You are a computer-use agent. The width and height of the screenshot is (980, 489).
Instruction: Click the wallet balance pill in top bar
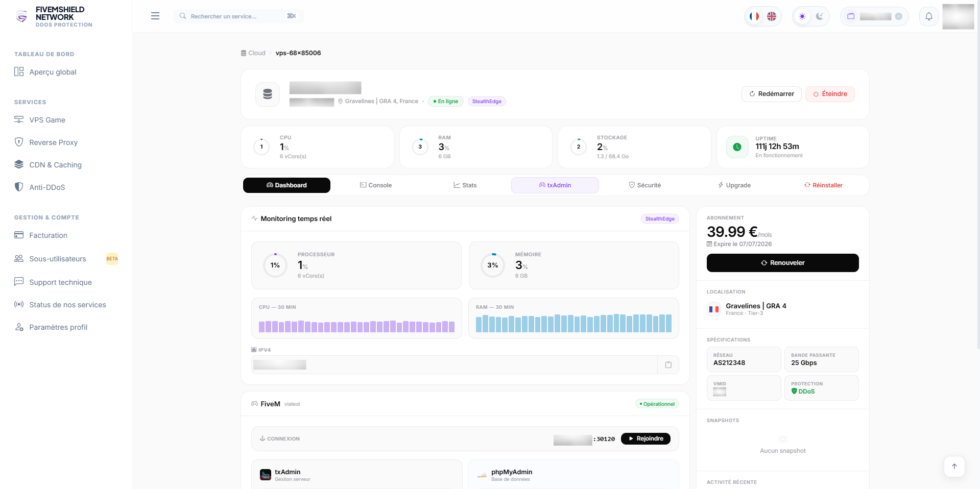pos(874,16)
